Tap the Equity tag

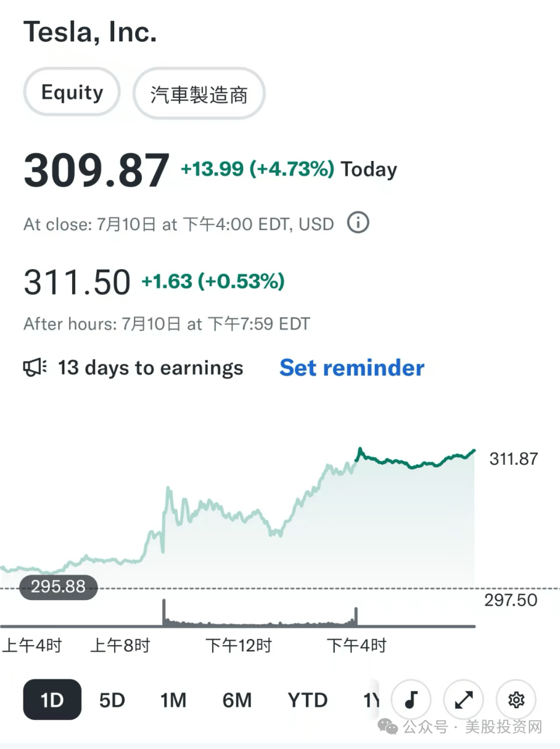pos(72,92)
